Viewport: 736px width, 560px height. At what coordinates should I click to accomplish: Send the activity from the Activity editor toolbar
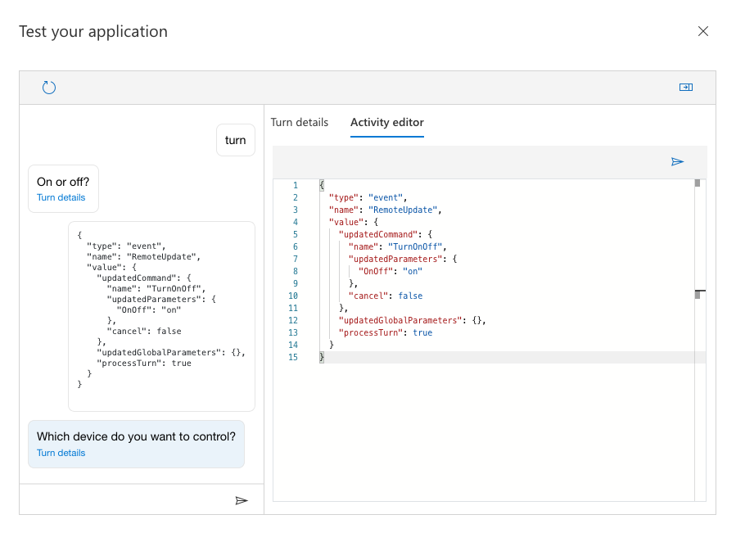[x=677, y=162]
